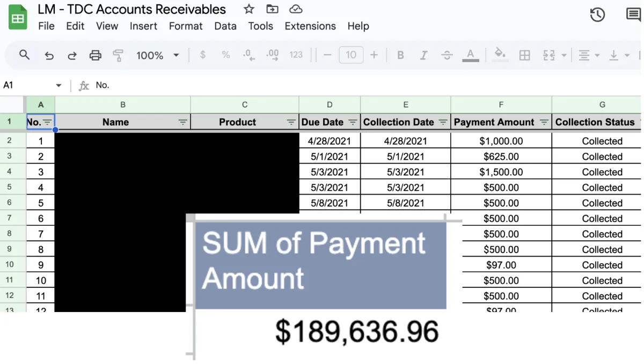Open filter on Payment Amount column
Image resolution: width=644 pixels, height=364 pixels.
click(x=544, y=122)
